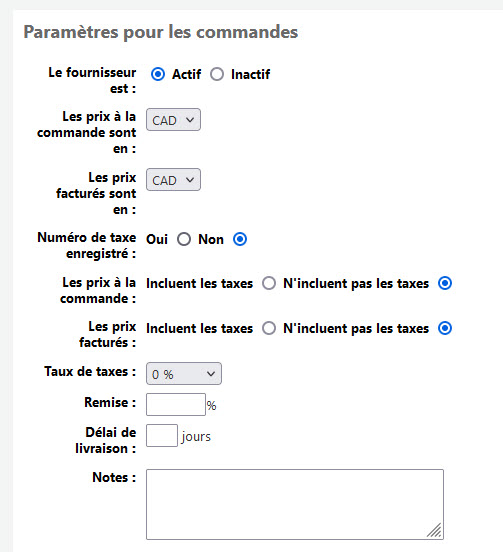Click the Notes textarea resize grip

click(x=435, y=531)
